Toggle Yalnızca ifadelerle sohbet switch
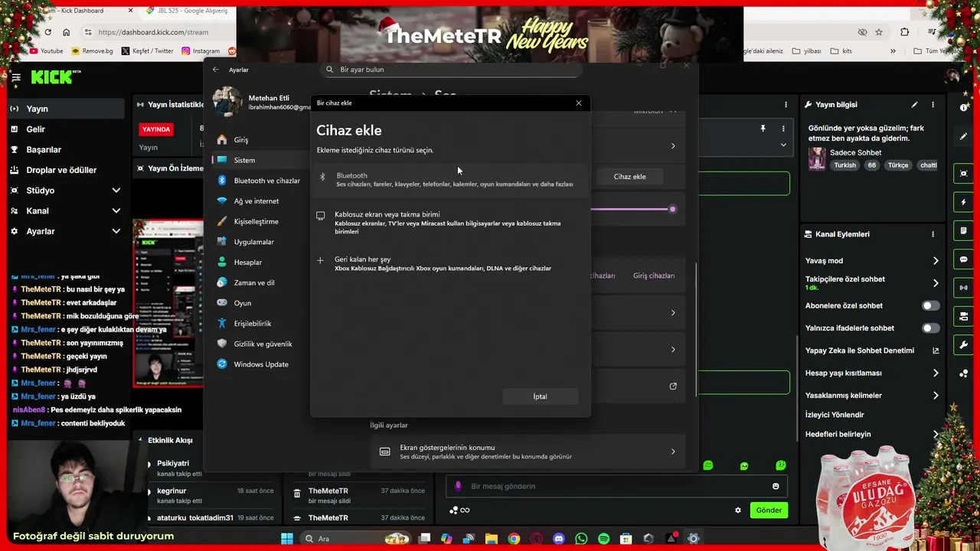980x551 pixels. pos(930,328)
